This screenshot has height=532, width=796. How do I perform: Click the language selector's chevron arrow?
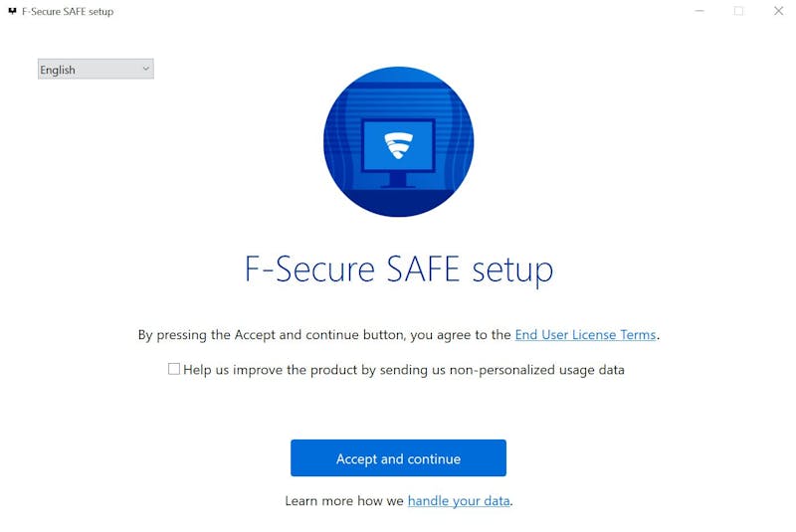[145, 69]
